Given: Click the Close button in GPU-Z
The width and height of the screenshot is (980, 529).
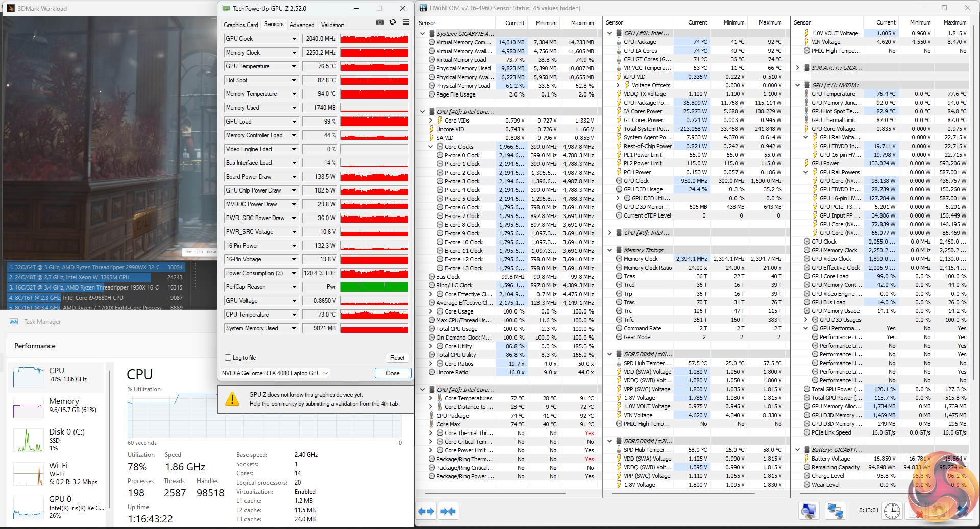Looking at the screenshot, I should [x=393, y=373].
